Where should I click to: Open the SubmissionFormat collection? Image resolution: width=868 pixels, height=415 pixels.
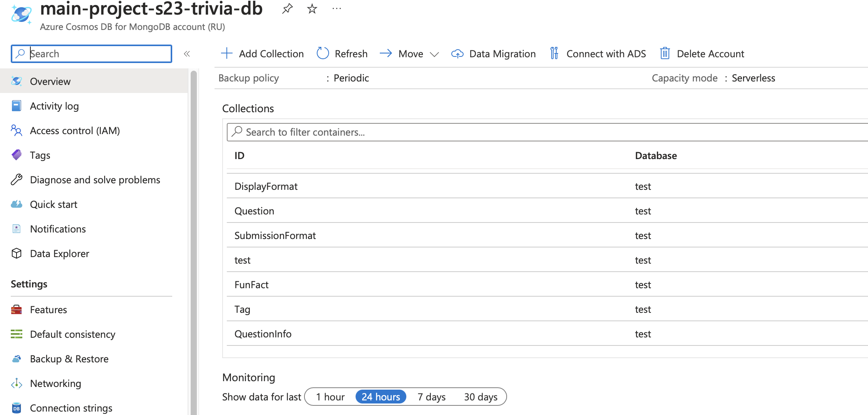[547, 236]
